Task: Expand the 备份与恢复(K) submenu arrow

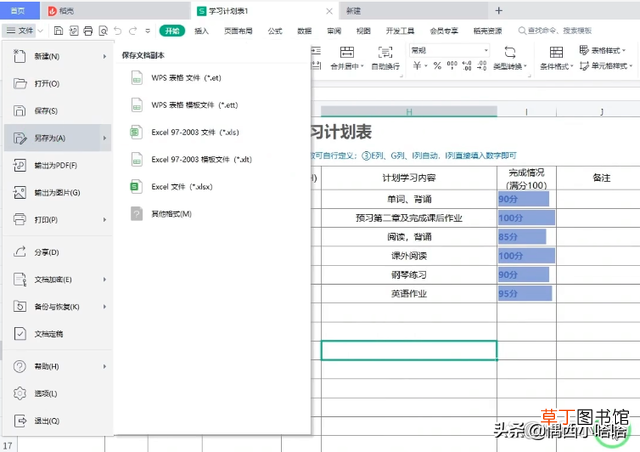Action: (x=104, y=307)
